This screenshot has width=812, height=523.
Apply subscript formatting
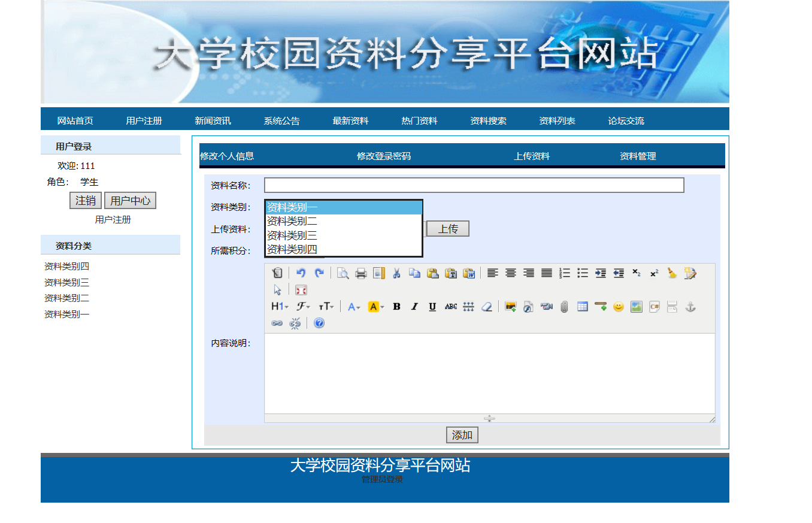[637, 273]
